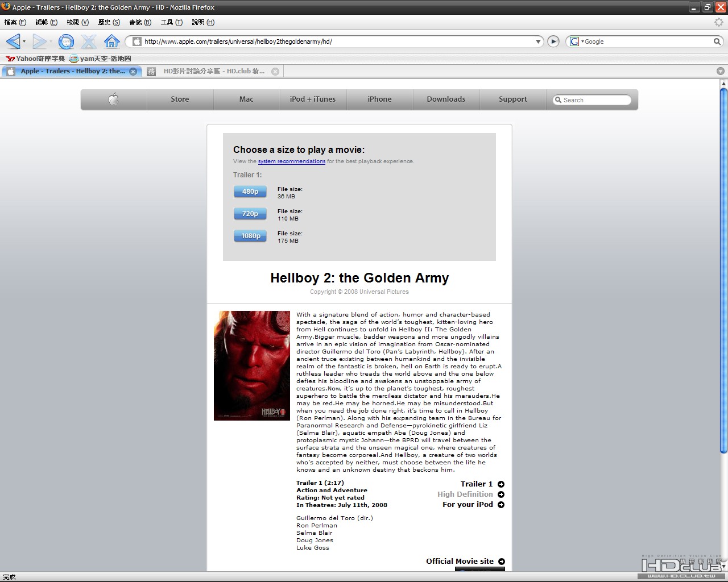Open the 檔案 (F) menu
The image size is (728, 582).
click(x=15, y=22)
